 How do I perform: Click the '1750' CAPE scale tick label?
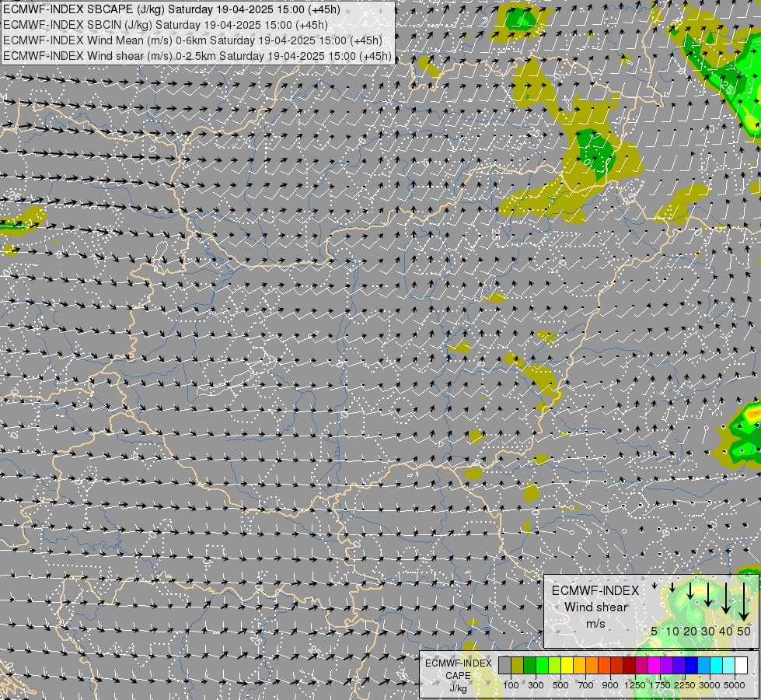coord(660,685)
